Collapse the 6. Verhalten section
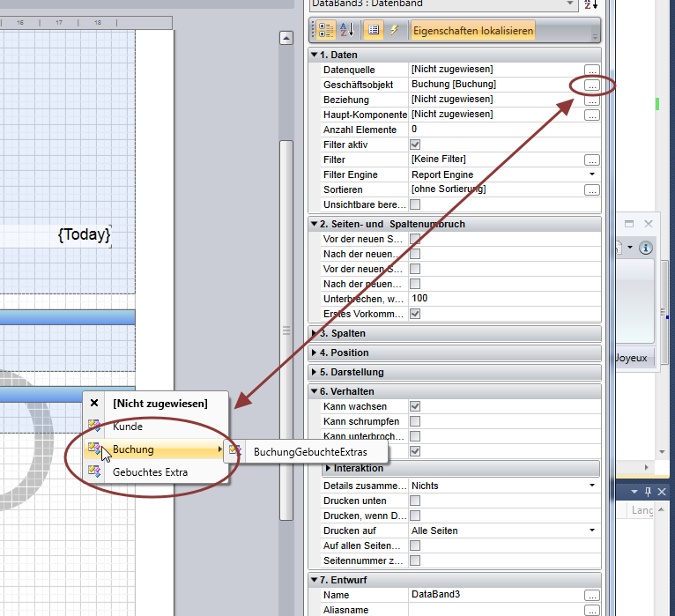The height and width of the screenshot is (616, 675). tap(315, 391)
